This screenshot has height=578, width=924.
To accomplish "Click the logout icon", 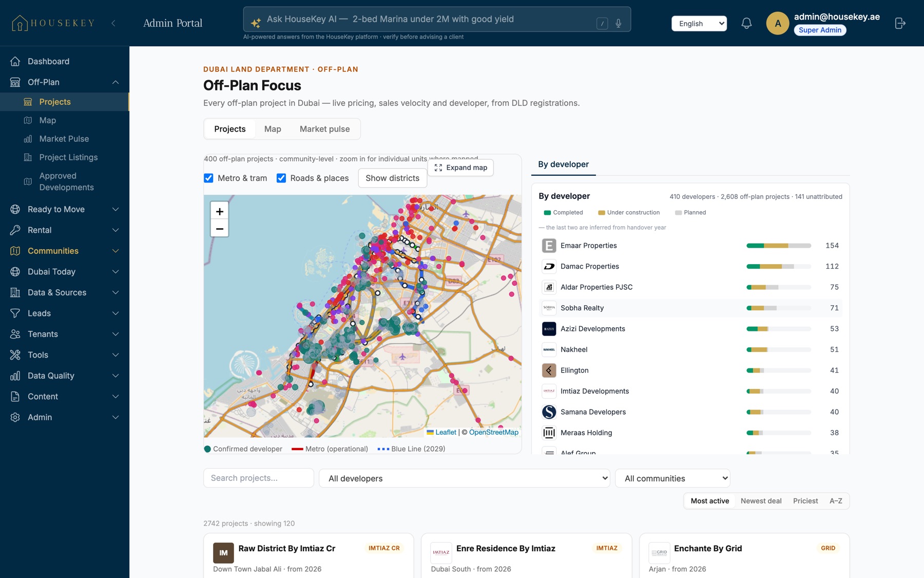I will (x=900, y=23).
